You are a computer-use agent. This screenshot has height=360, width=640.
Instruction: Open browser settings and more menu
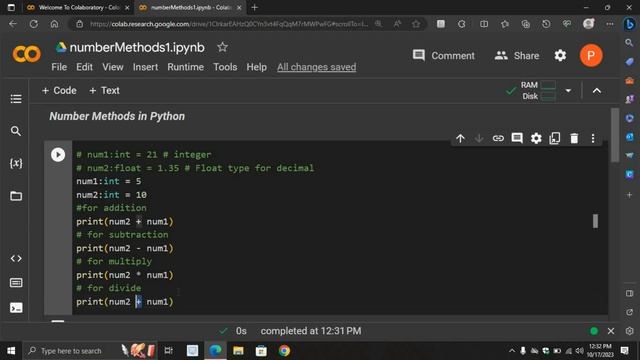pyautogui.click(x=610, y=24)
